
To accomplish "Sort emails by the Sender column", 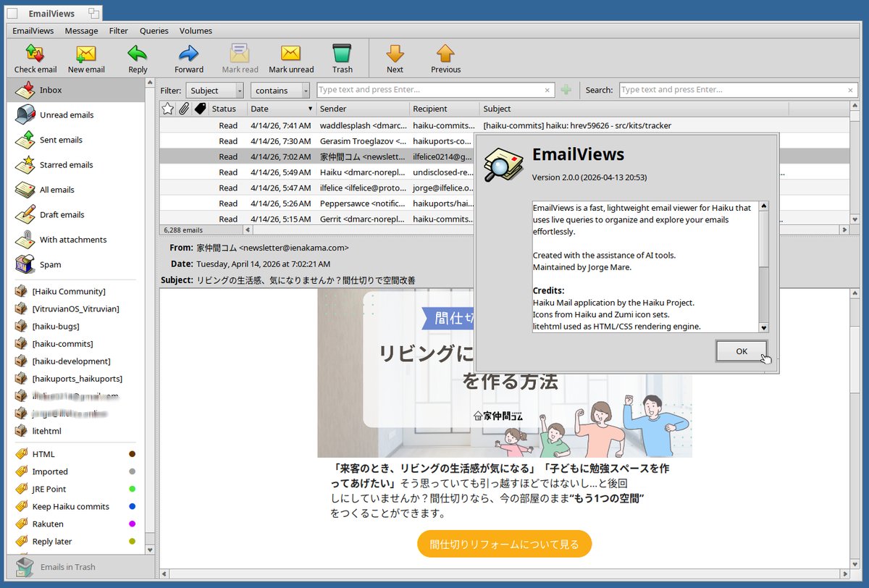I will [363, 109].
